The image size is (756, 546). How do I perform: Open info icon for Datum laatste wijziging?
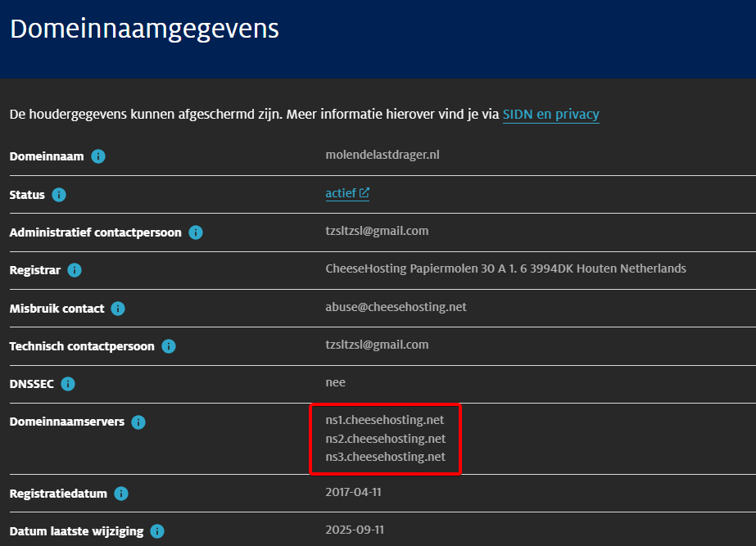coord(157,531)
